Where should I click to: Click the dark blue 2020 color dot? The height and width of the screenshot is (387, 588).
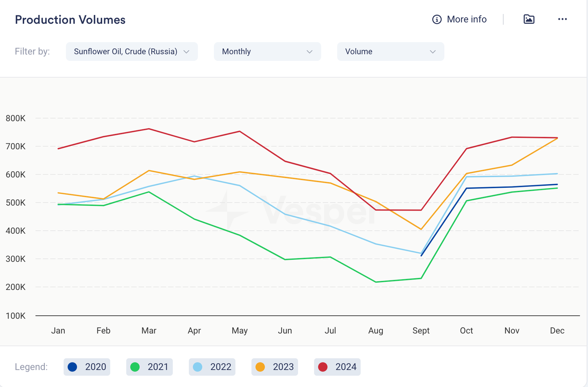click(72, 367)
